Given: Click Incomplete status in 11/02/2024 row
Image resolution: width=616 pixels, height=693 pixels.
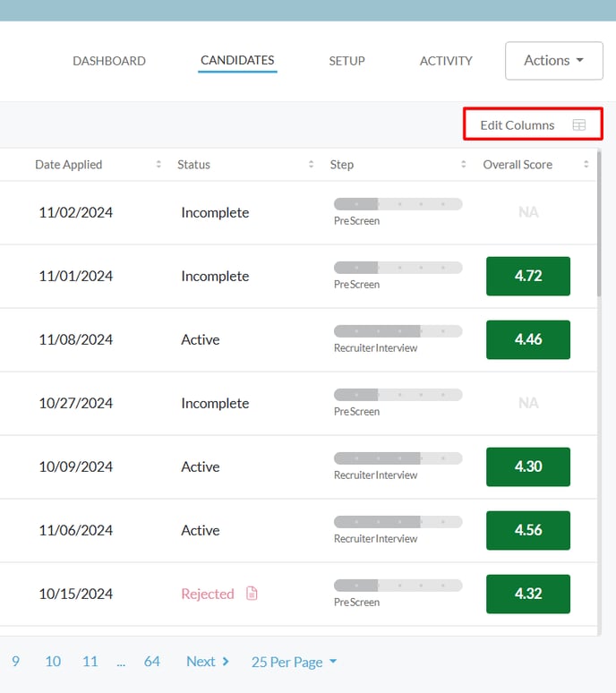Looking at the screenshot, I should click(215, 212).
